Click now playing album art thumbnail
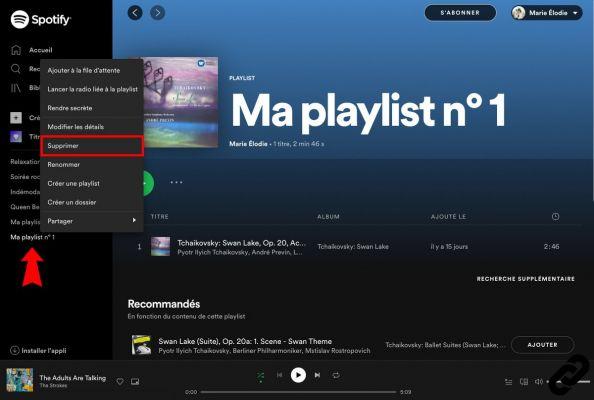Viewport: 594px width, 400px height. click(x=20, y=380)
